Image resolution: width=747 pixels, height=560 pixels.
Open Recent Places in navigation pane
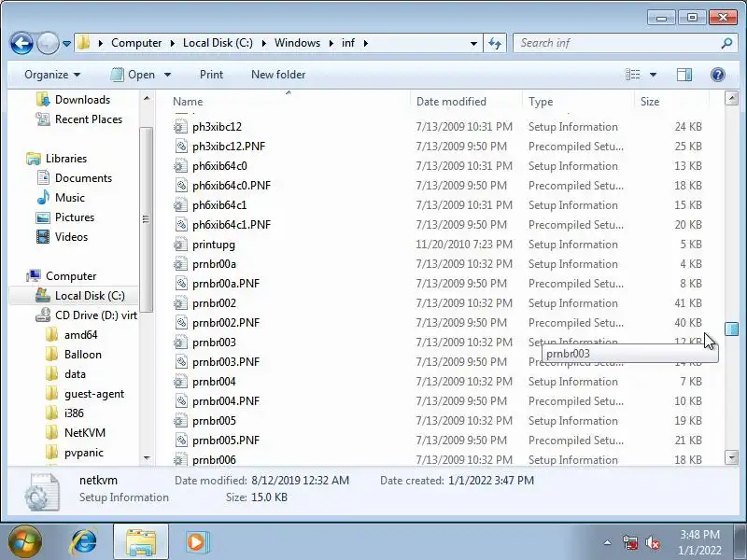click(89, 119)
